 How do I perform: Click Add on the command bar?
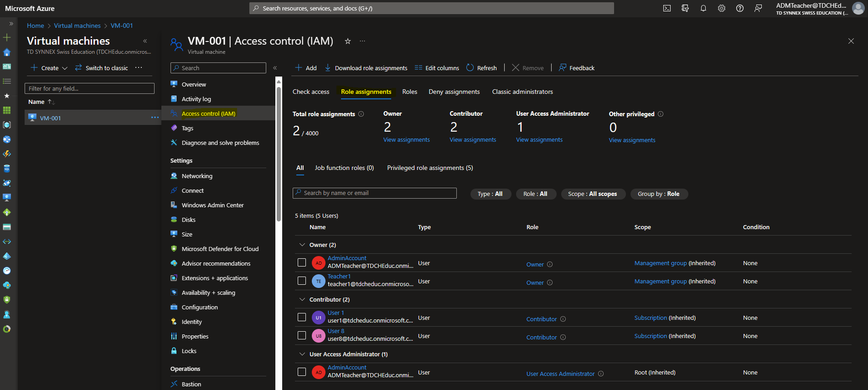click(306, 68)
